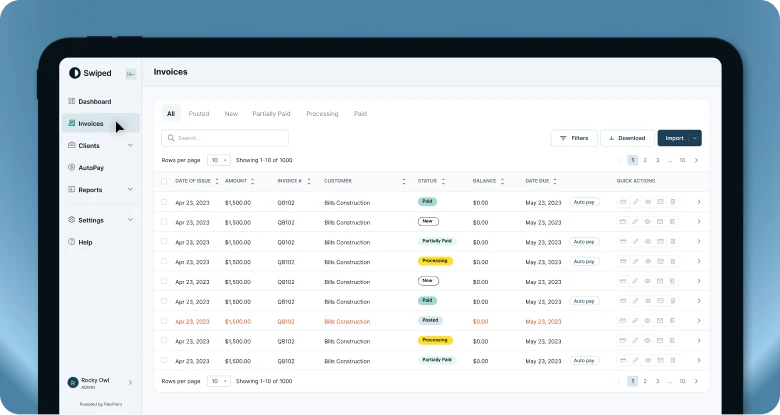The width and height of the screenshot is (780, 415).
Task: Click the Search input field
Action: pos(225,138)
